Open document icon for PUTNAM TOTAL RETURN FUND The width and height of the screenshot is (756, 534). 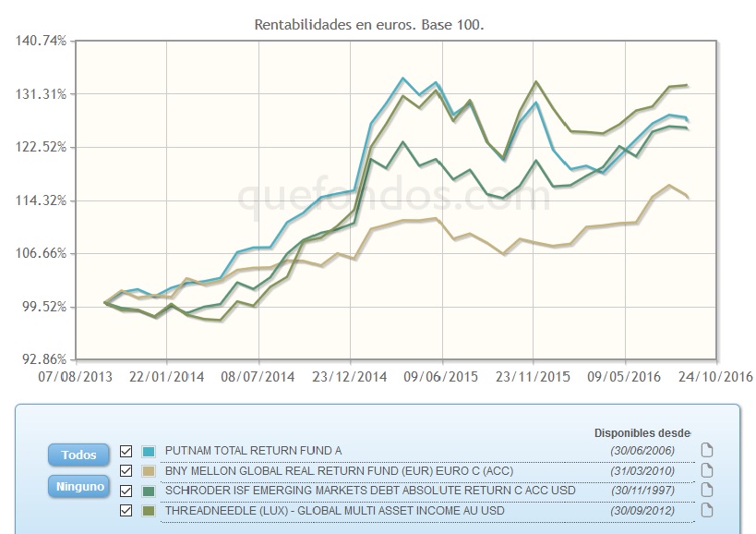(707, 450)
